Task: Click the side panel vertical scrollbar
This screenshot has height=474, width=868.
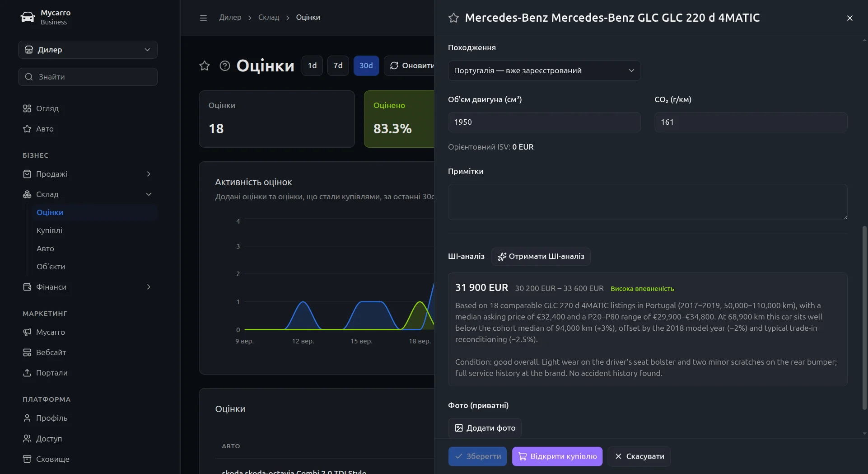Action: coord(864,318)
